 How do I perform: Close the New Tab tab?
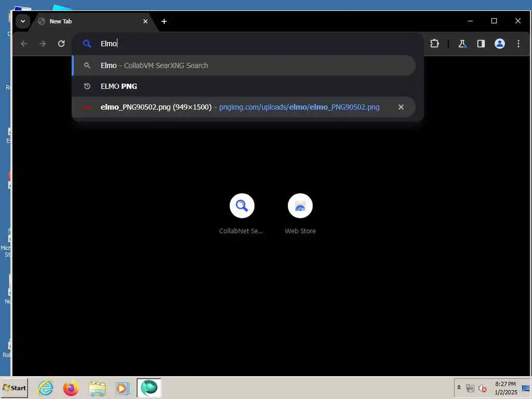coord(145,21)
